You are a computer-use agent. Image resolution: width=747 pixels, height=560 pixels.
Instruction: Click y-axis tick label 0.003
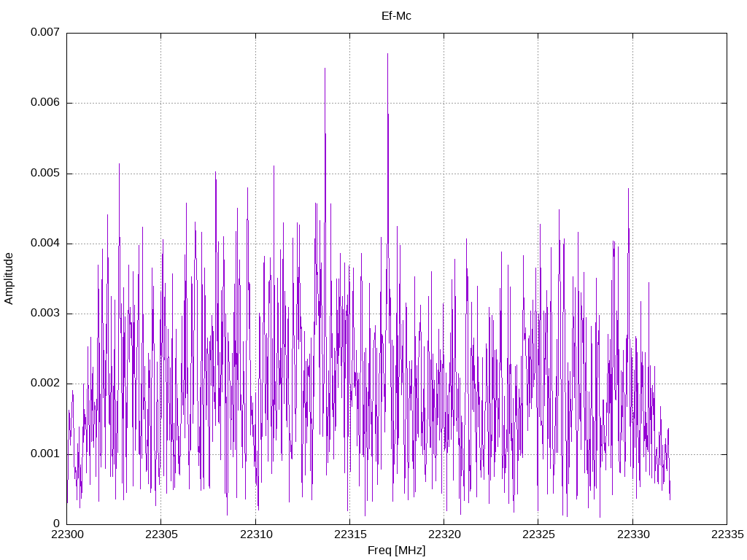(45, 313)
